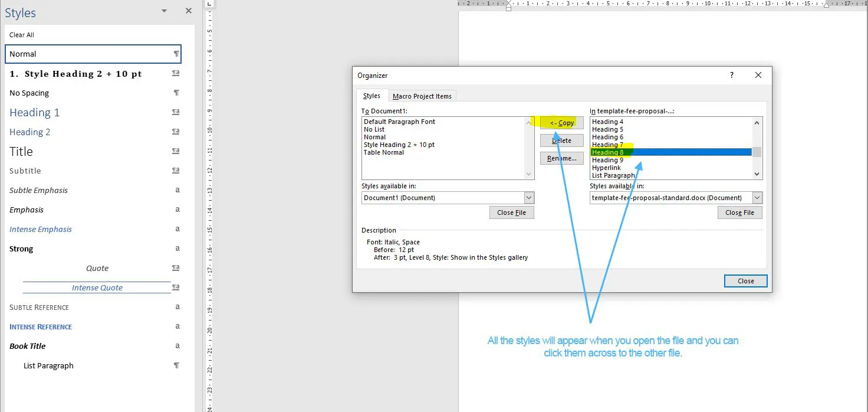Apply the Intense Reference style
Viewport: 868px width, 412px height.
(x=93, y=326)
